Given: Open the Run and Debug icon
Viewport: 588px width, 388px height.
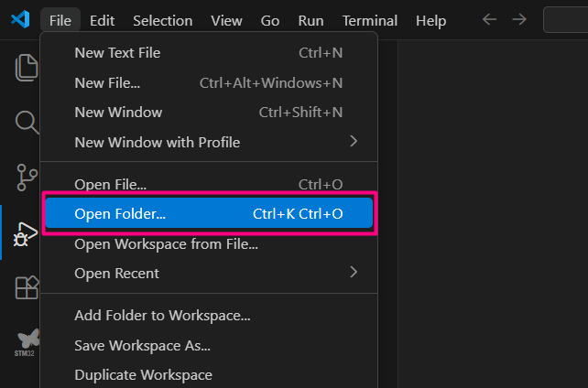Looking at the screenshot, I should coord(26,234).
